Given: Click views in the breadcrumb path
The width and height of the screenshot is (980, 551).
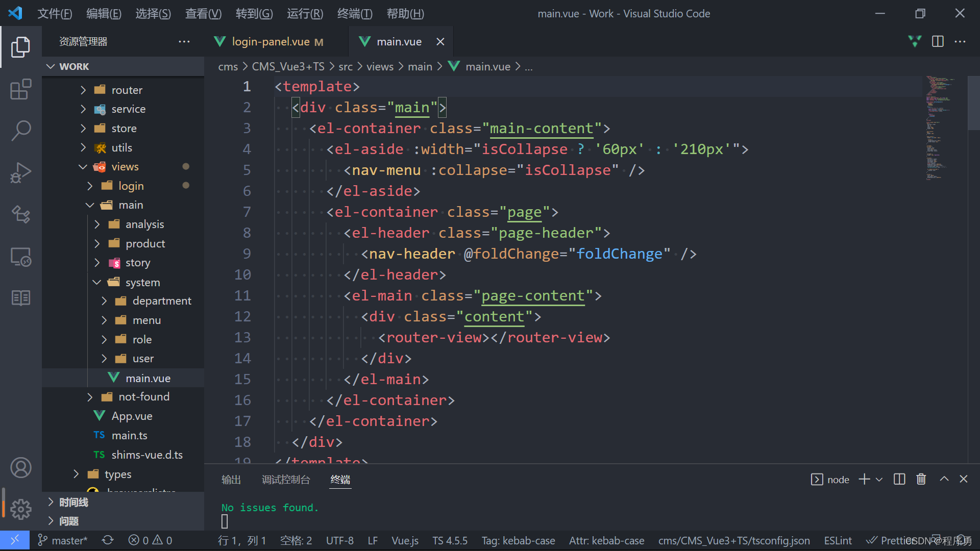Looking at the screenshot, I should 380,67.
